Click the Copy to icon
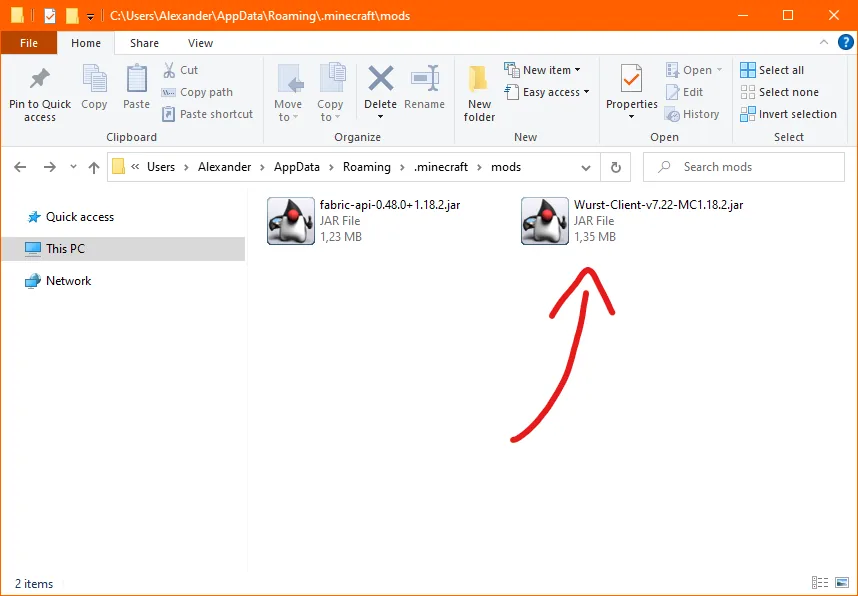Image resolution: width=858 pixels, height=596 pixels. pyautogui.click(x=332, y=78)
